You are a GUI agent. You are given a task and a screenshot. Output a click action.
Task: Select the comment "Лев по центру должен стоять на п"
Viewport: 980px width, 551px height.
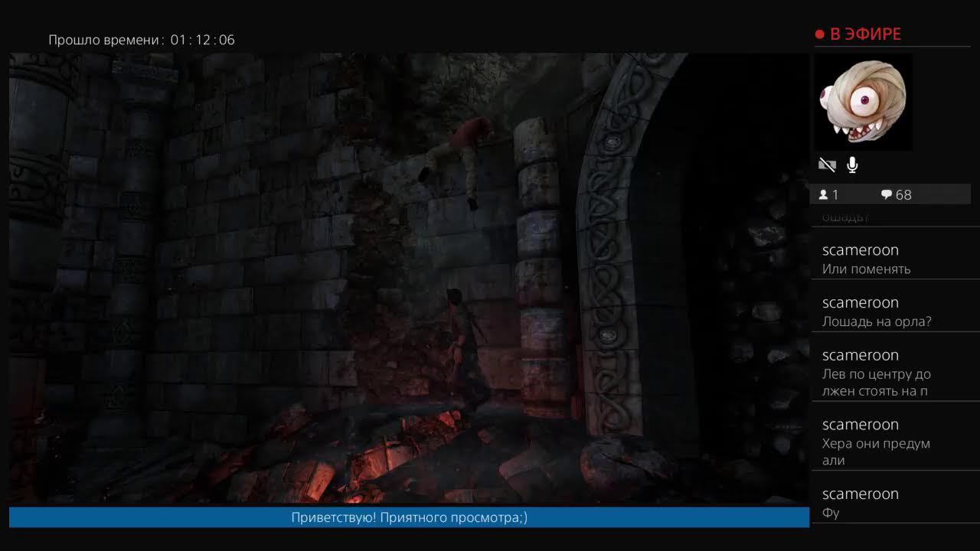tap(877, 383)
